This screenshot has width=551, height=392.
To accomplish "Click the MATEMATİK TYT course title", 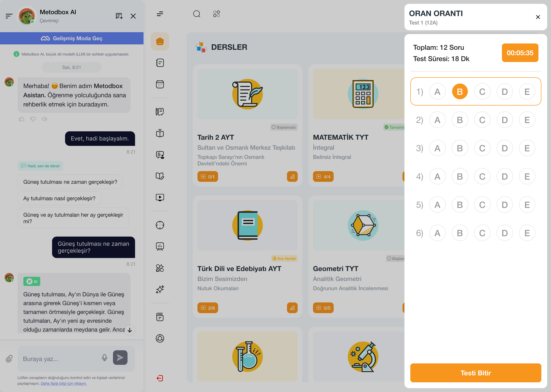I will coord(340,137).
